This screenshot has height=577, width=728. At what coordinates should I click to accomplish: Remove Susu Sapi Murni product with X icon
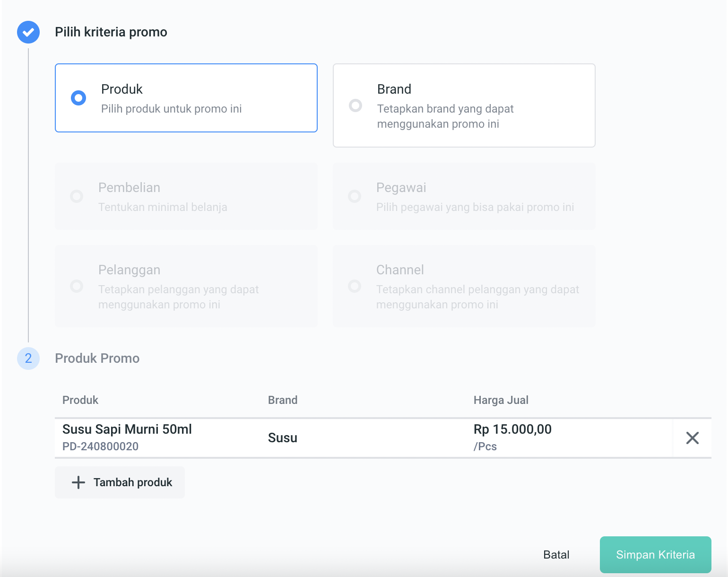click(x=692, y=438)
